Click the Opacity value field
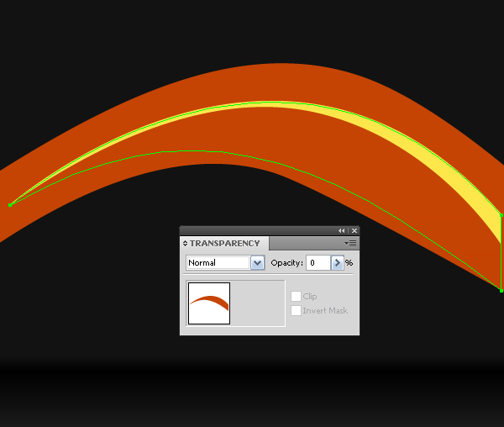 [x=318, y=263]
